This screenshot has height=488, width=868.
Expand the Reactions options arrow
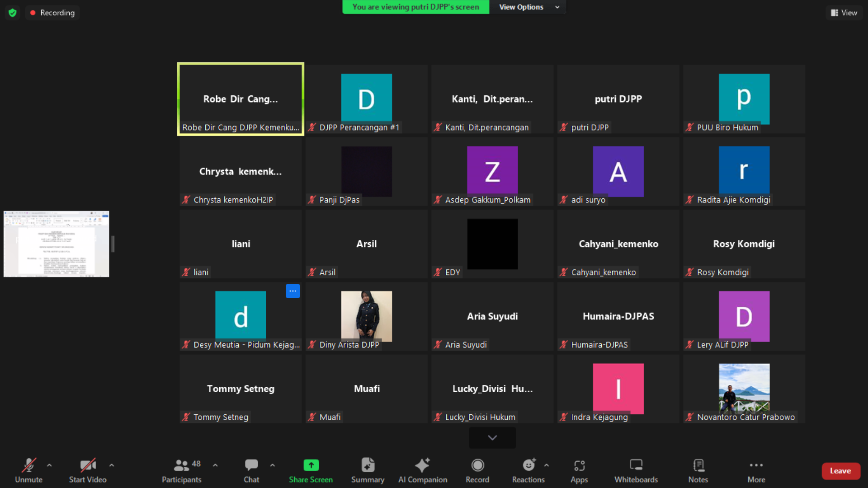(547, 465)
